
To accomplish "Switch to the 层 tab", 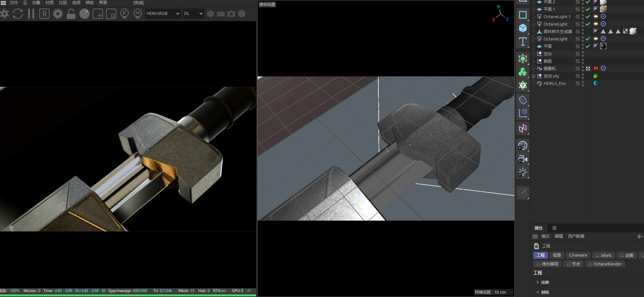I will pyautogui.click(x=554, y=228).
